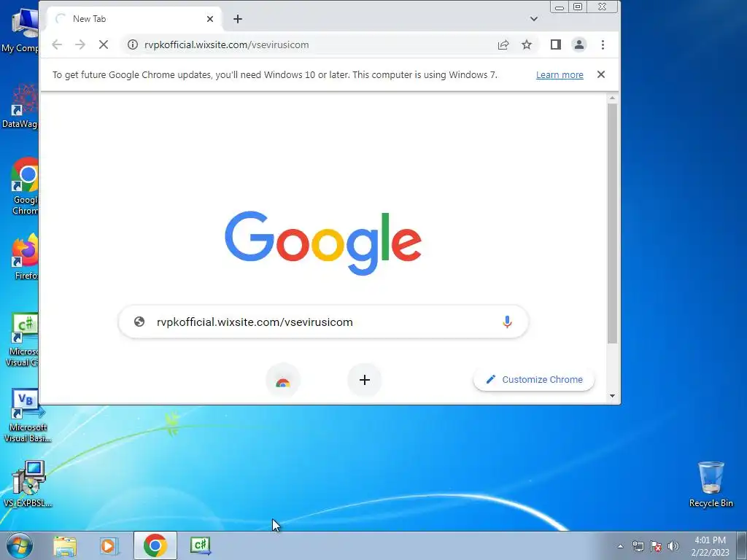
Task: Share this page icon in address bar
Action: [503, 44]
